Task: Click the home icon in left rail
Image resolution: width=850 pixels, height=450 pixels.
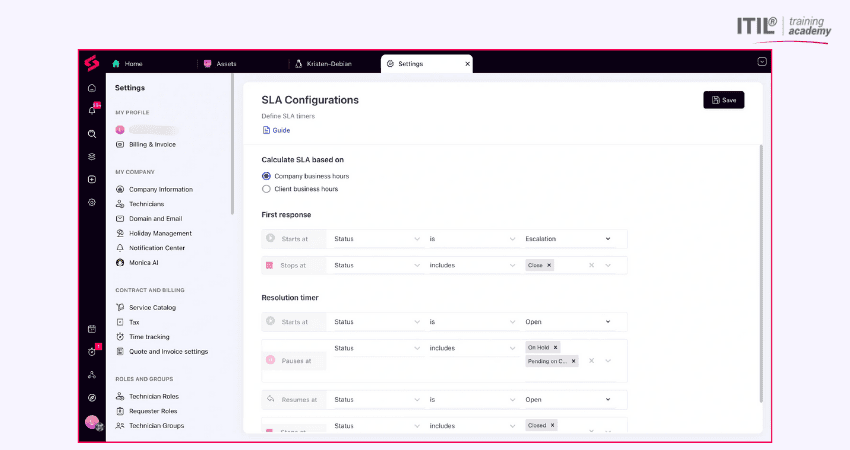Action: [x=92, y=88]
